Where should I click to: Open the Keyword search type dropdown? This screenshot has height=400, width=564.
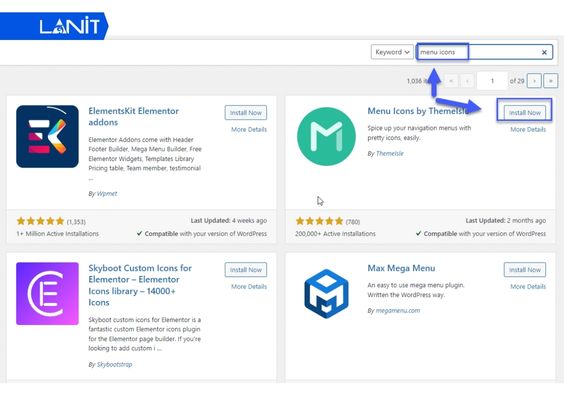click(x=392, y=52)
